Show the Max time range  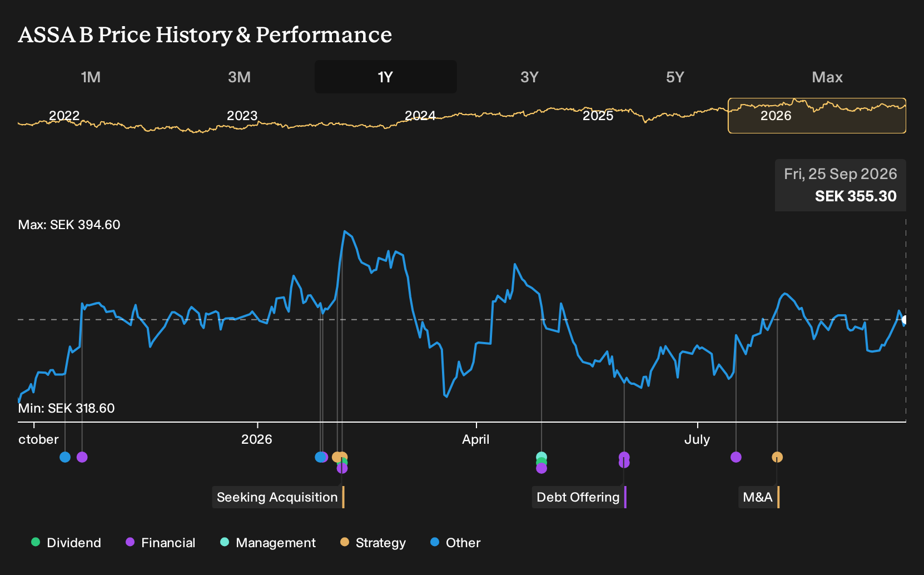point(827,77)
